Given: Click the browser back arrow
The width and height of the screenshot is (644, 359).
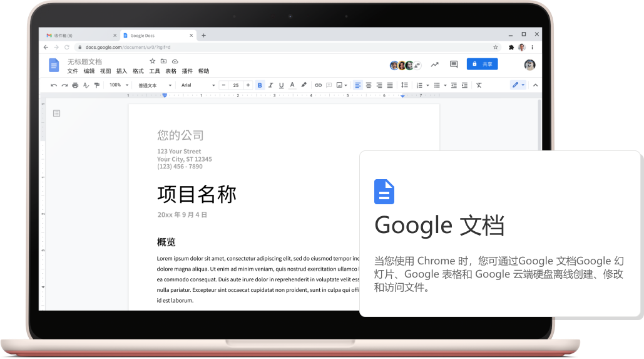Looking at the screenshot, I should point(46,47).
